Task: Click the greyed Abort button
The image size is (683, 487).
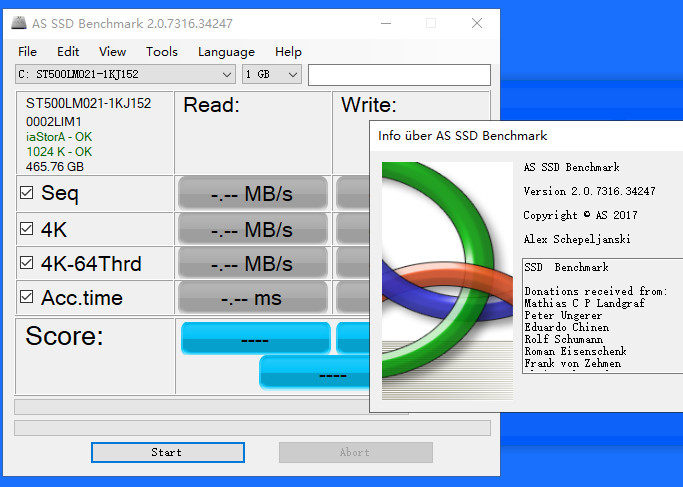Action: click(355, 452)
